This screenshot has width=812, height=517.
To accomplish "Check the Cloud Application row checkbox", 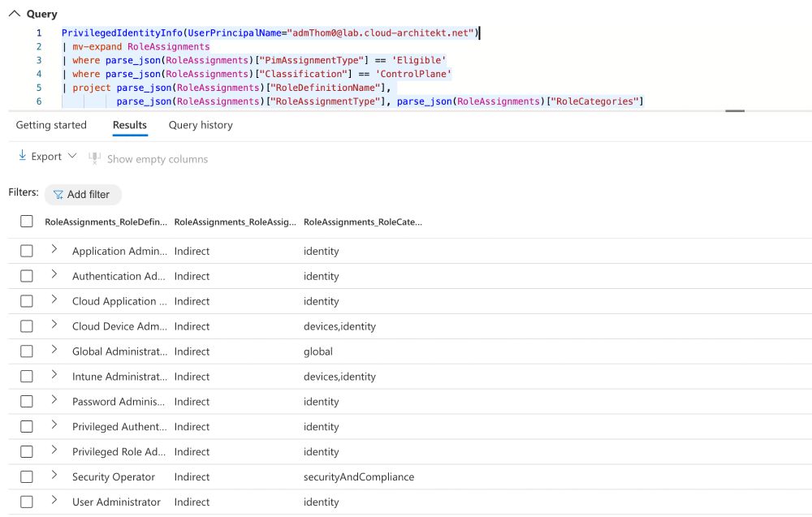I will click(x=27, y=301).
